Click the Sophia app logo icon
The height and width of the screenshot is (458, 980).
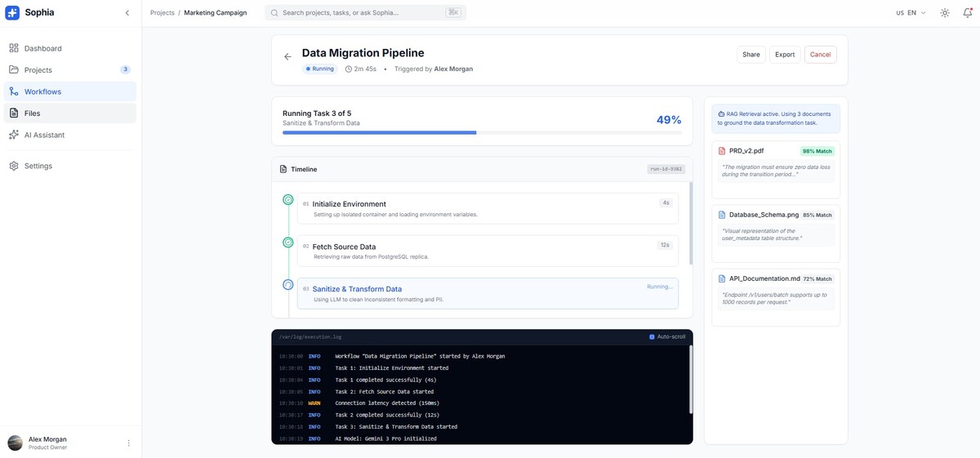[12, 13]
